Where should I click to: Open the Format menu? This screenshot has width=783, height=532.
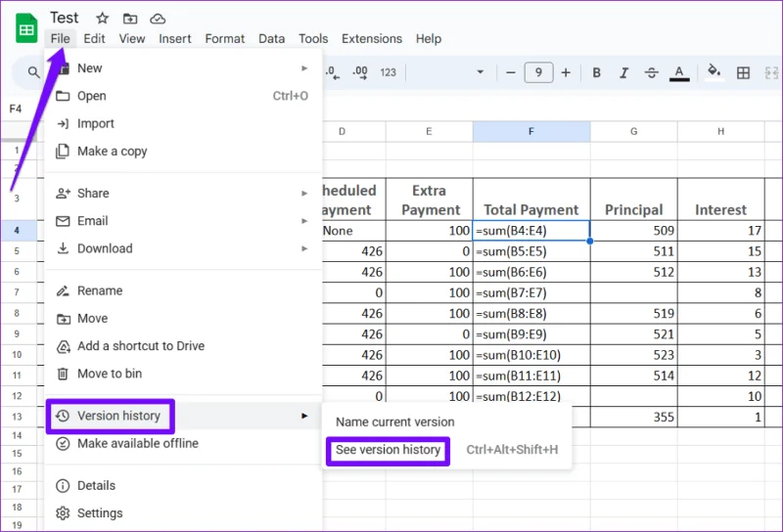pos(225,38)
